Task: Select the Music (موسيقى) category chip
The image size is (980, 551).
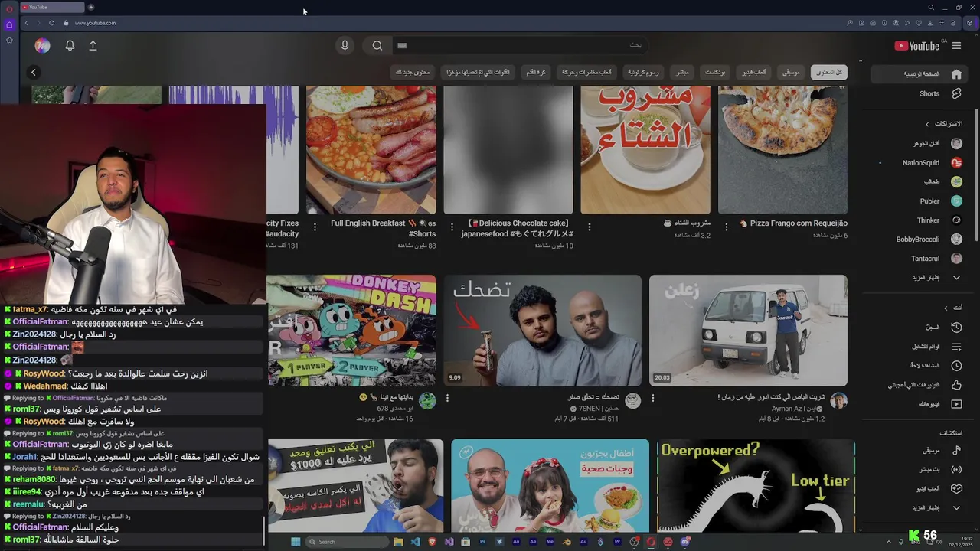Action: pyautogui.click(x=791, y=72)
